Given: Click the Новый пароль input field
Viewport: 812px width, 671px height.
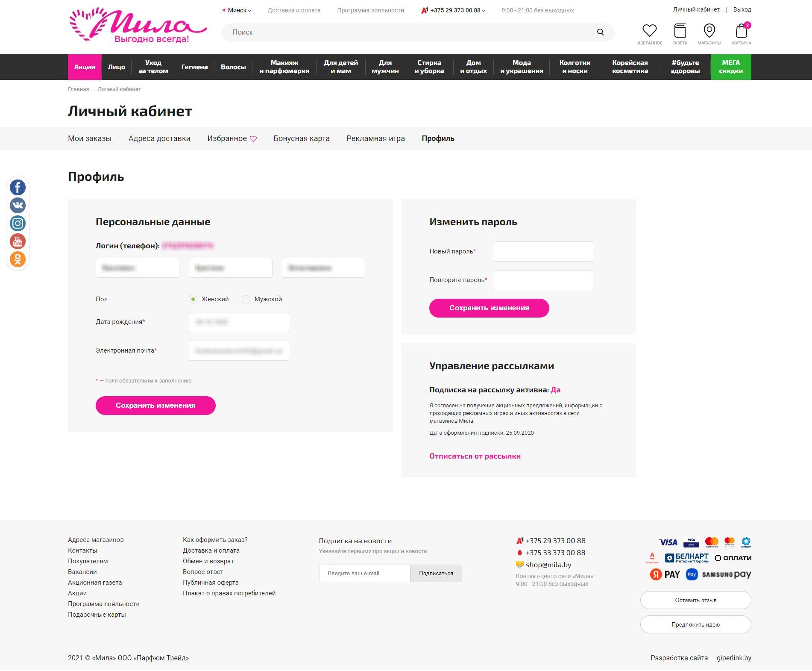Looking at the screenshot, I should [542, 251].
